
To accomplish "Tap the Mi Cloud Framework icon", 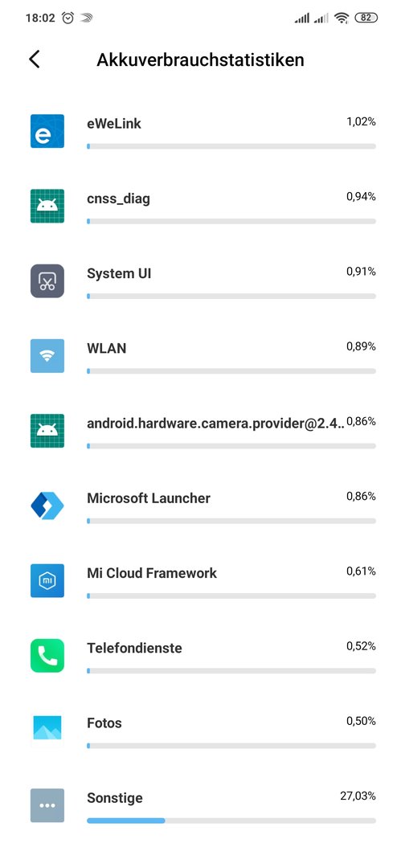I will click(47, 581).
